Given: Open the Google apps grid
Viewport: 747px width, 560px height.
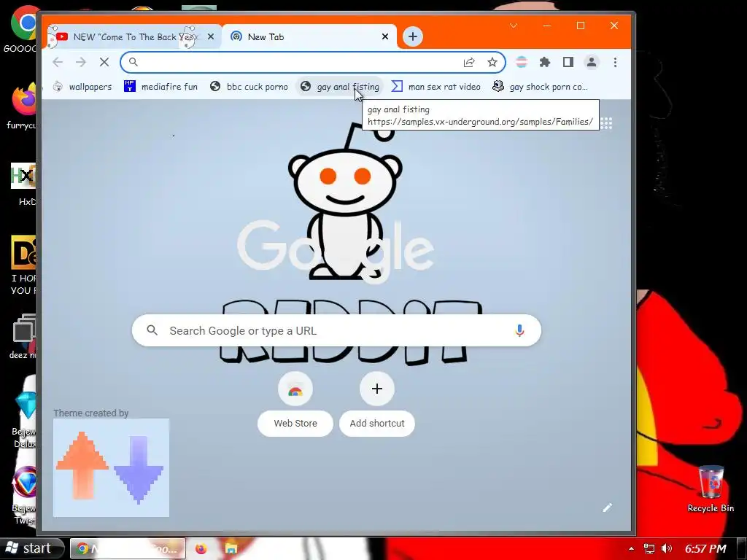Looking at the screenshot, I should [606, 124].
